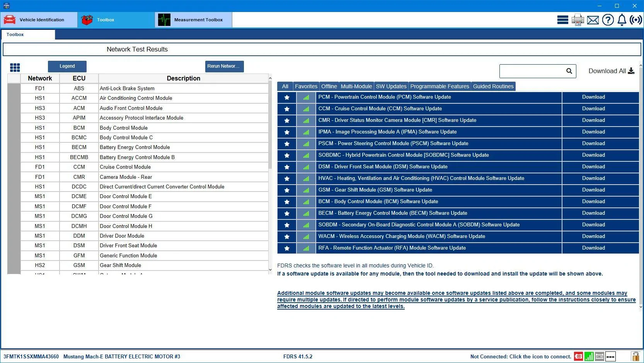644x363 pixels.
Task: Toggle favorite star for DSM Software Update
Action: tap(287, 167)
